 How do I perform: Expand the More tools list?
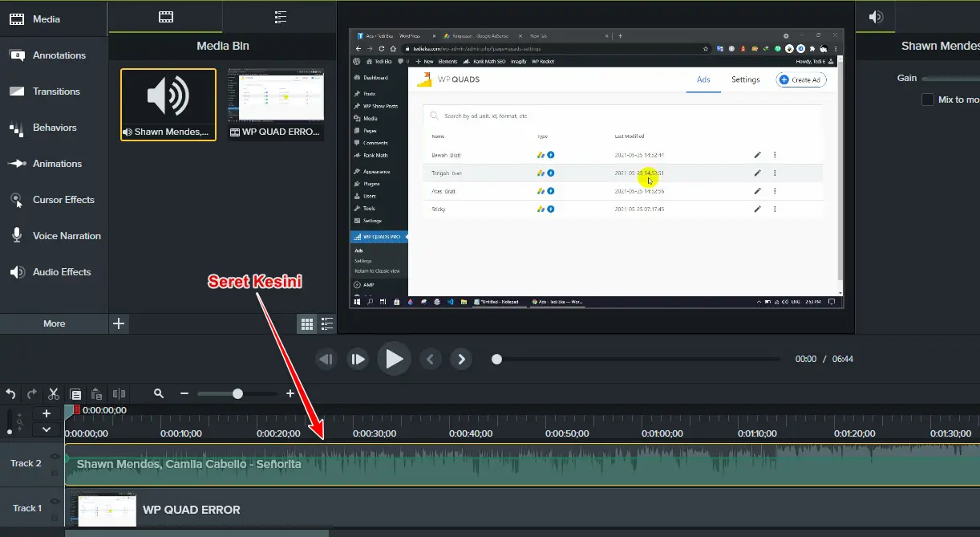[54, 323]
